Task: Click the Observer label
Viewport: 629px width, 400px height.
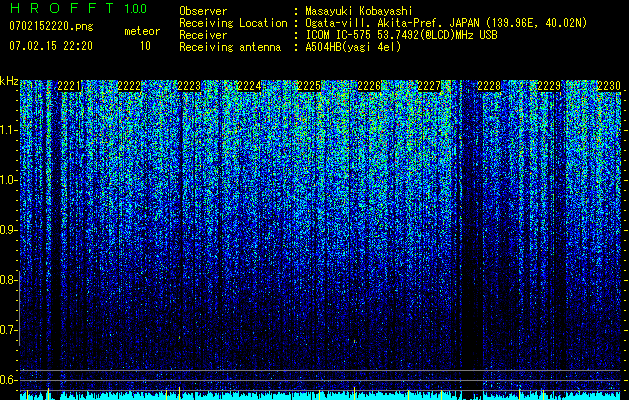Action: tap(203, 11)
